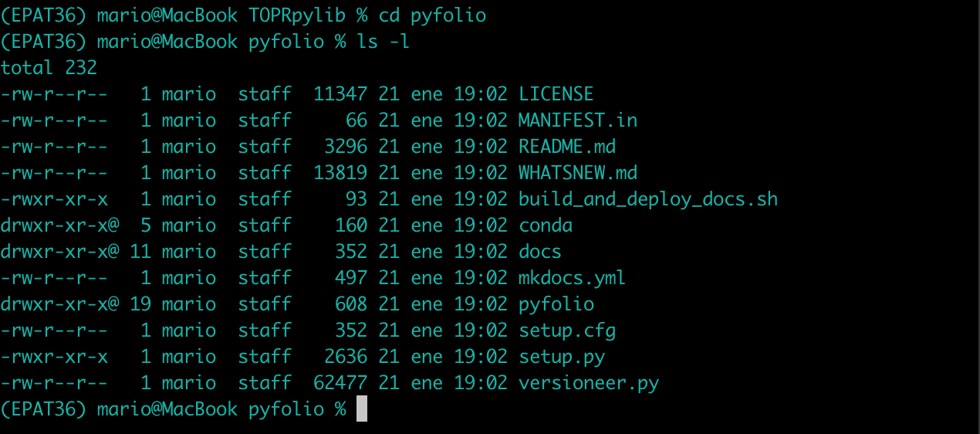The image size is (980, 434).
Task: Click the LICENSE filename in listing
Action: pos(556,94)
